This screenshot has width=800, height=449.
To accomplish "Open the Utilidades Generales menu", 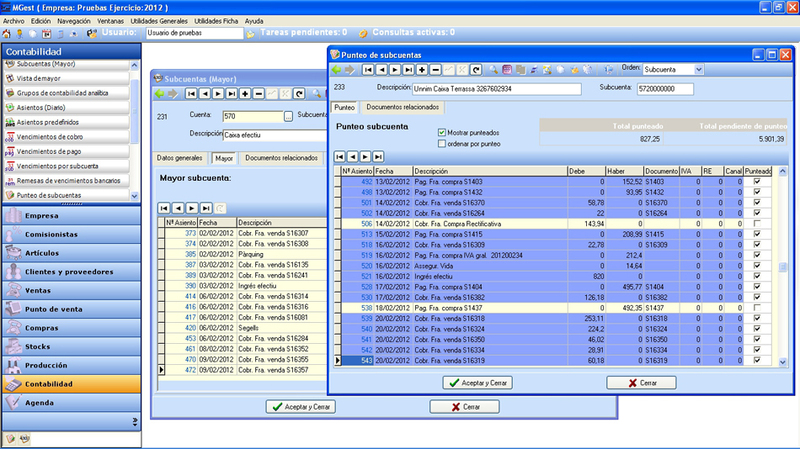I will click(x=159, y=21).
